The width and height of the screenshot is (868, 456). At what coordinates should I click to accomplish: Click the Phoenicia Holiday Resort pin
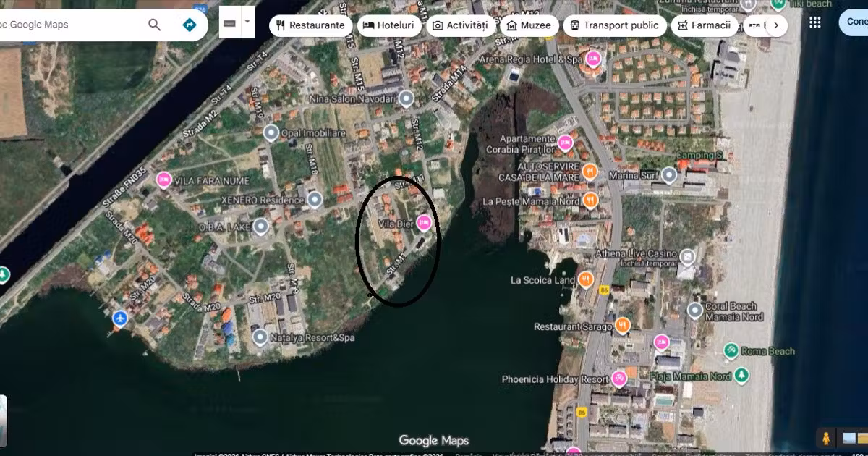tap(619, 379)
